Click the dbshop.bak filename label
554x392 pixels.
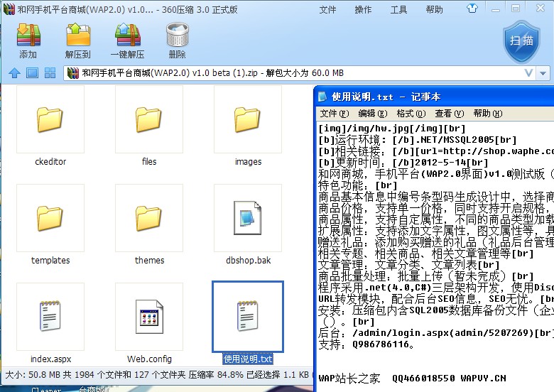(248, 261)
